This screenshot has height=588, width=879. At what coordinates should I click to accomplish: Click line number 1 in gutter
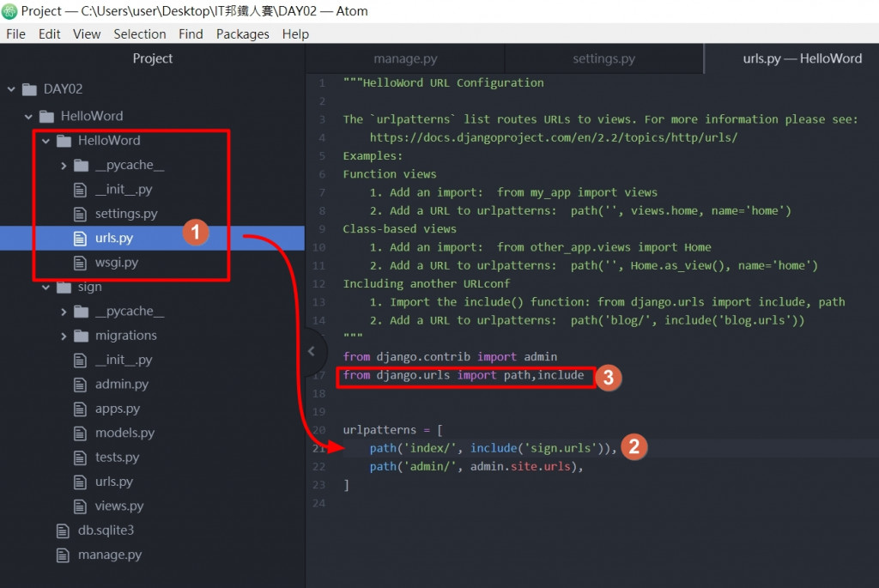[322, 83]
